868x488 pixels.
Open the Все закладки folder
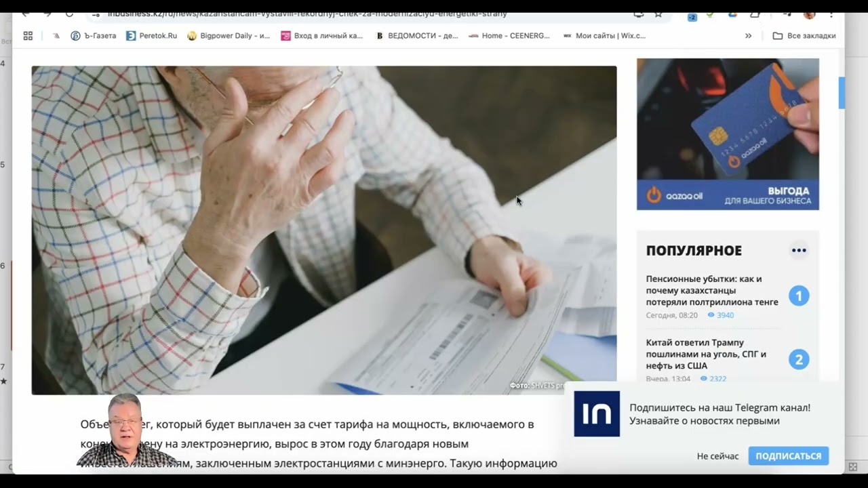[x=804, y=36]
